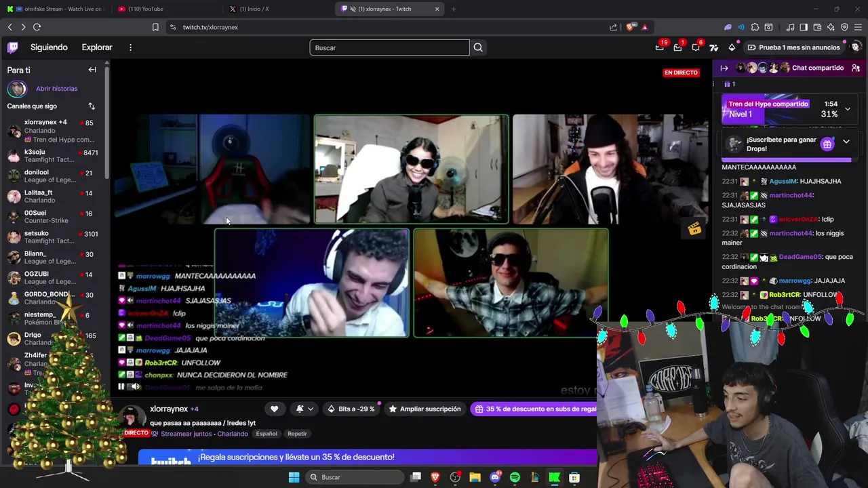Collapse the chat panel with the arrow

[x=724, y=68]
